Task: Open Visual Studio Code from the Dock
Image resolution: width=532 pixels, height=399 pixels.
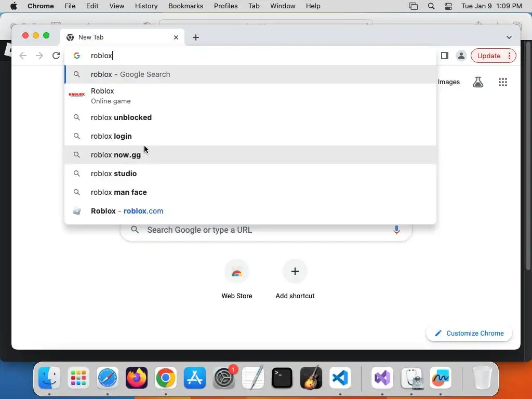Action: pos(340,378)
